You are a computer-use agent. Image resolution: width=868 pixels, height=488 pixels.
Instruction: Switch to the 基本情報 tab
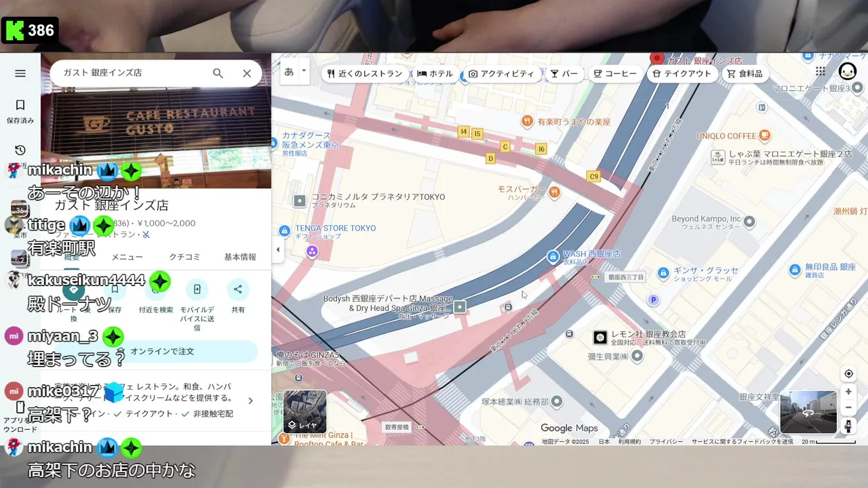click(240, 257)
